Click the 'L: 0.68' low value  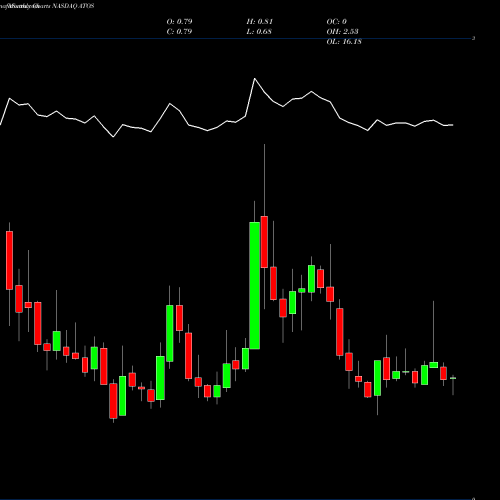click(x=259, y=32)
